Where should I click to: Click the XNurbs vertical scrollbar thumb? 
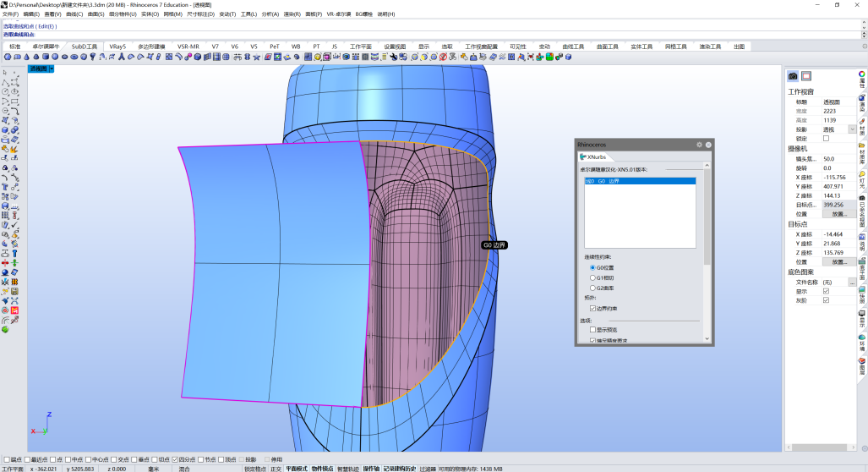[707, 217]
